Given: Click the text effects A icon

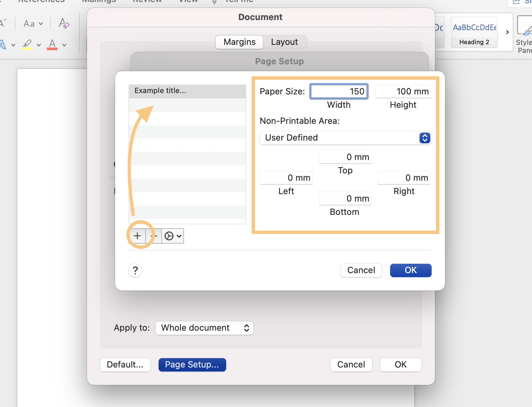Looking at the screenshot, I should click(x=3, y=44).
